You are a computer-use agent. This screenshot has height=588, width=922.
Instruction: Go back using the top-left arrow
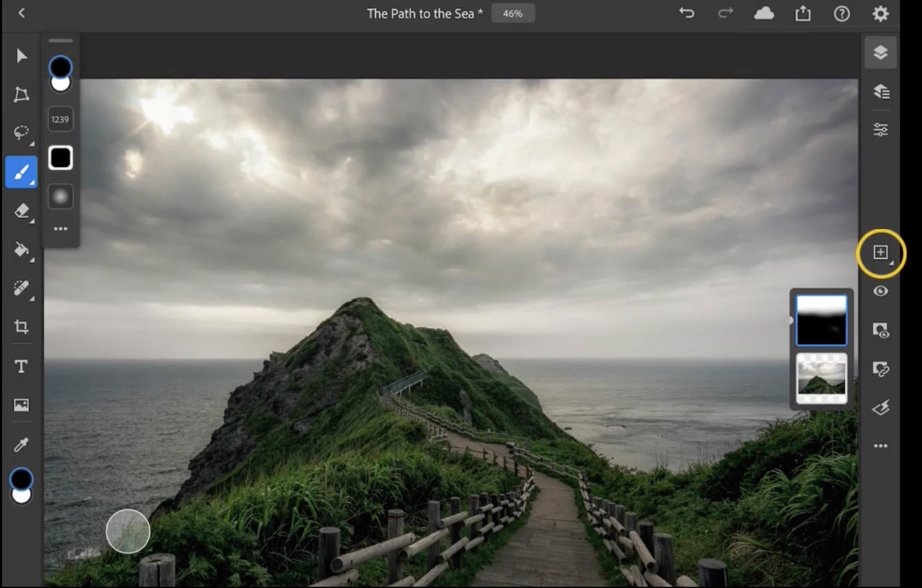21,13
